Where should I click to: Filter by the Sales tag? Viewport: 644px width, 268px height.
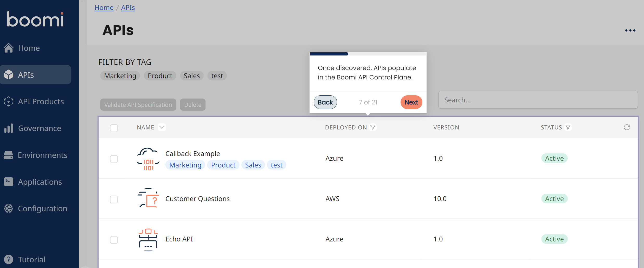tap(192, 76)
